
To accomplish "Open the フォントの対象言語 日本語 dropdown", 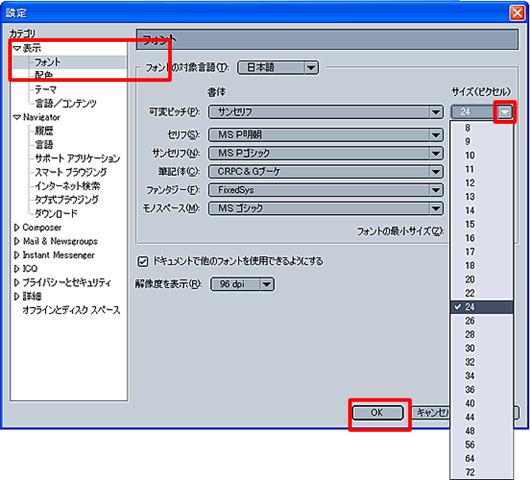I will tap(278, 68).
